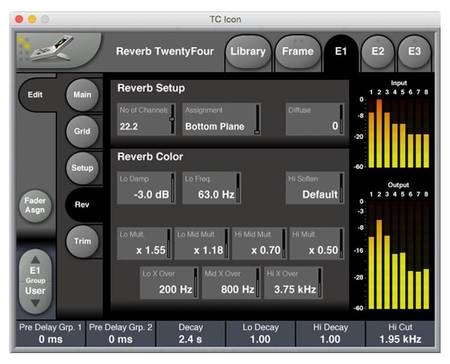Switch to the E2 engine tab
Image resolution: width=450 pixels, height=364 pixels.
(x=378, y=52)
